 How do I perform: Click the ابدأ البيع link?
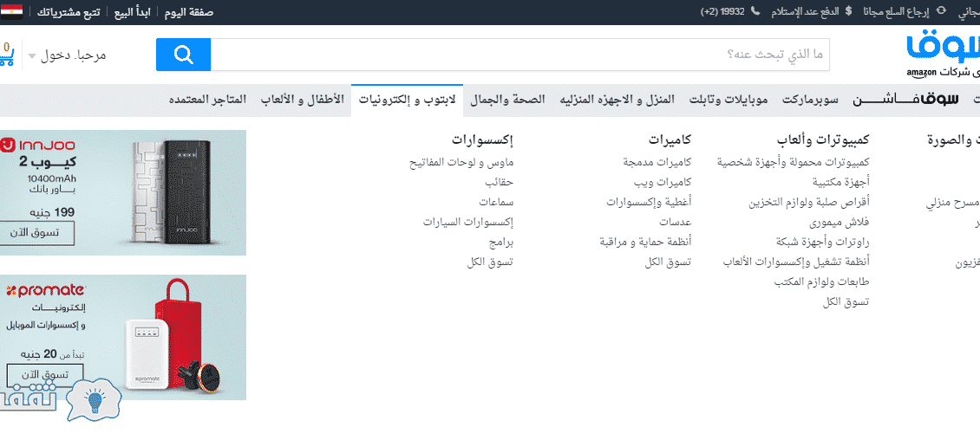134,12
